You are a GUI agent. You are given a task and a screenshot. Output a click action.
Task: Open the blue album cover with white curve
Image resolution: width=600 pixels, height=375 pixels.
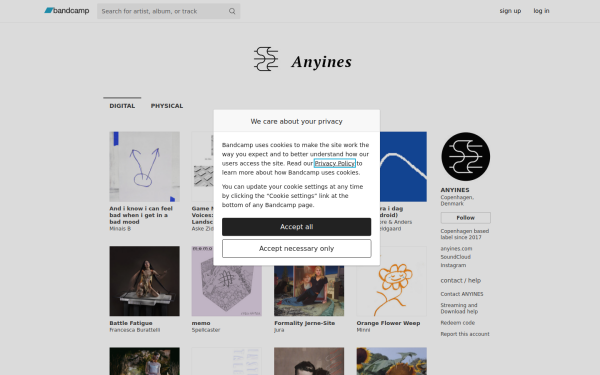coord(403,166)
